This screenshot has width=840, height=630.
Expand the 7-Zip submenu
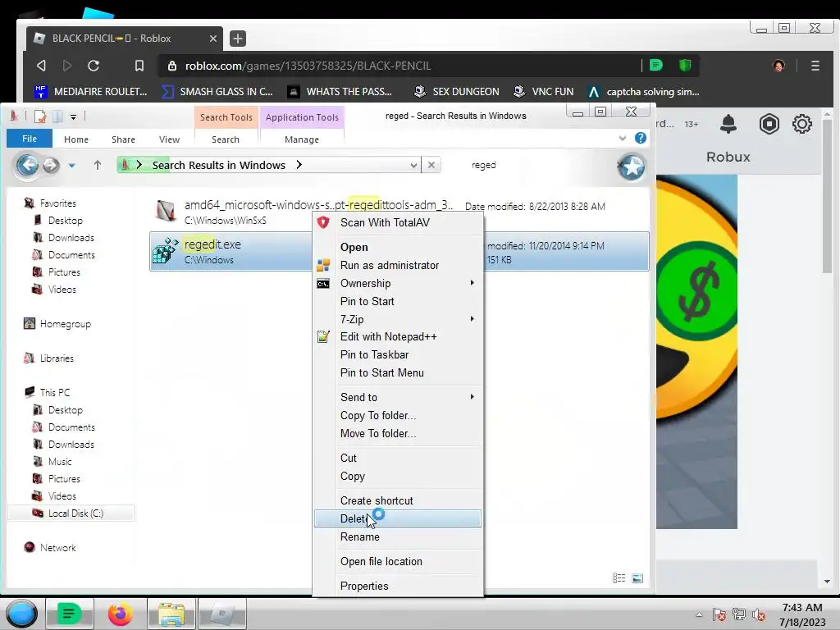tap(398, 319)
